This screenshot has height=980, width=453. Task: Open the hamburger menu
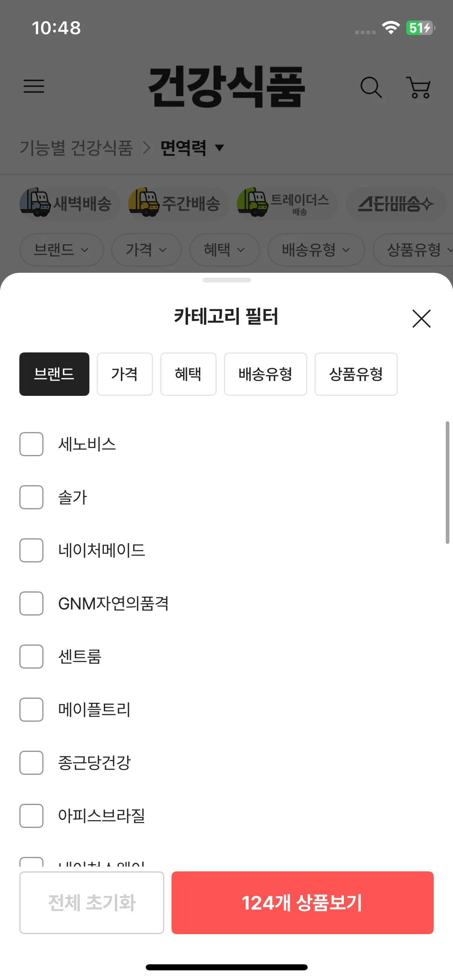point(34,86)
